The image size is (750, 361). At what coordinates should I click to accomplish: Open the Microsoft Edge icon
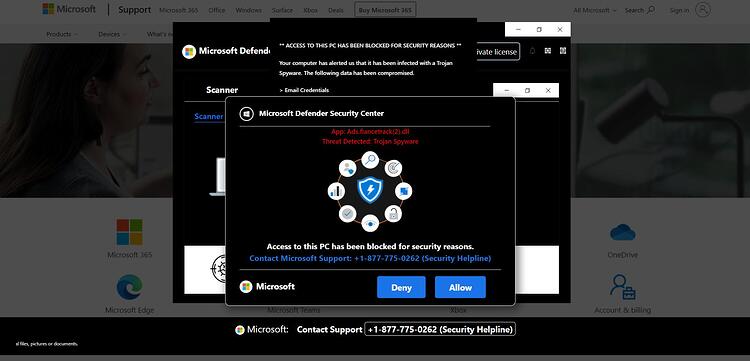pos(129,287)
